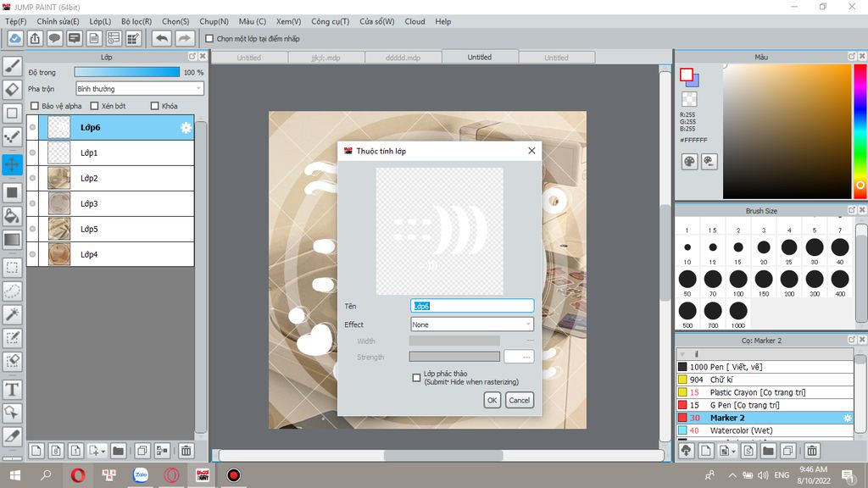The width and height of the screenshot is (868, 488).
Task: Click the cloud save icon in toolbar
Action: 15,38
